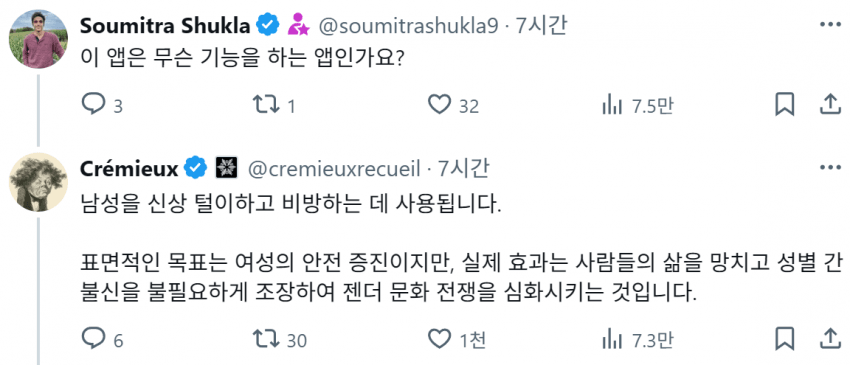This screenshot has width=850, height=365.
Task: Open more options for Crémieux's tweet
Action: 830,168
